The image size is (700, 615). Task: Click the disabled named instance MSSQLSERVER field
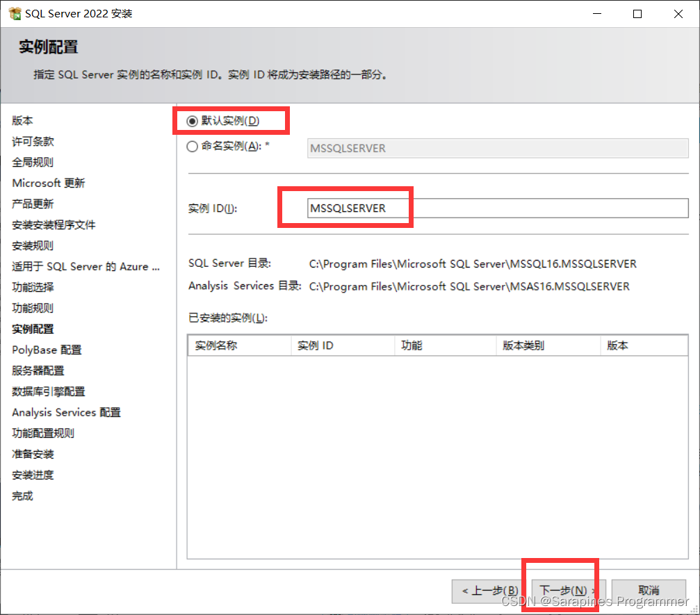tap(498, 148)
